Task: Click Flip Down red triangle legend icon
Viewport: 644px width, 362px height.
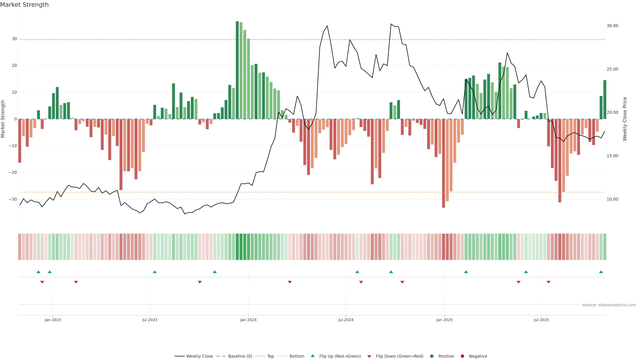Action: pos(369,356)
